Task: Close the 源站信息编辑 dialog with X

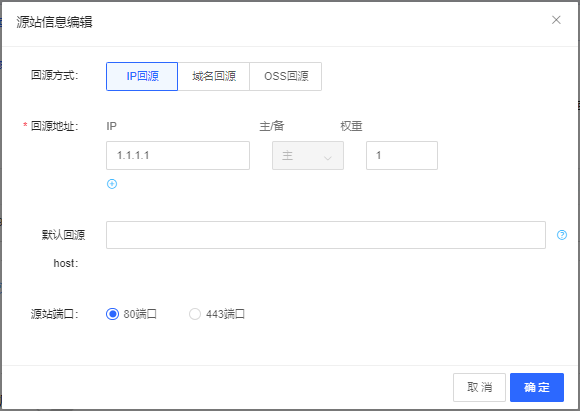Action: click(x=556, y=20)
